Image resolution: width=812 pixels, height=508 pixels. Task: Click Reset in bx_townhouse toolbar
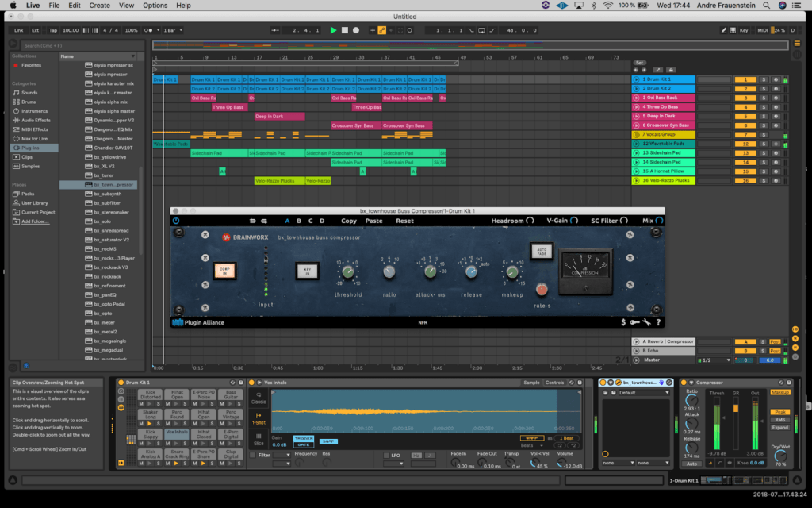click(x=404, y=221)
